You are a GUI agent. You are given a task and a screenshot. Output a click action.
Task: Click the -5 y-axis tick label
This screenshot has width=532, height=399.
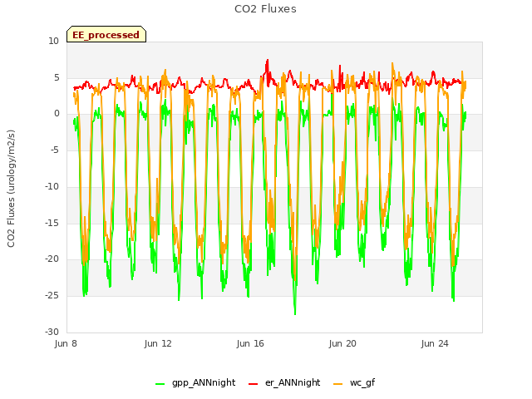(x=55, y=150)
